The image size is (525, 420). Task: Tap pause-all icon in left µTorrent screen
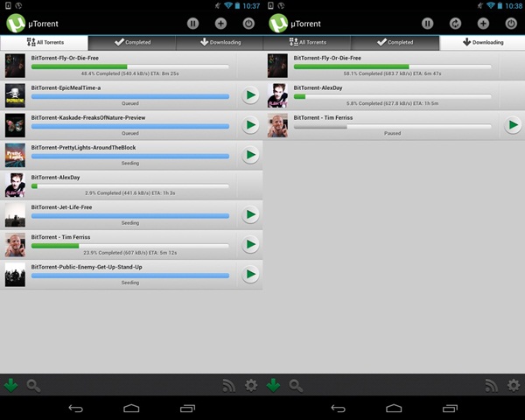pos(192,24)
